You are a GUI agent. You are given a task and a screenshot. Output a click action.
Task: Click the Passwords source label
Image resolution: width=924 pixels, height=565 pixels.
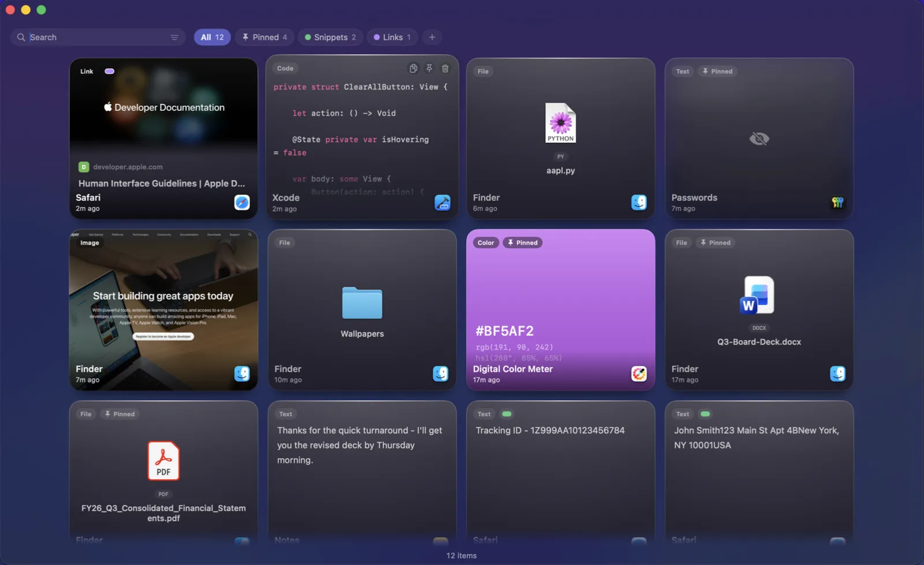point(694,198)
